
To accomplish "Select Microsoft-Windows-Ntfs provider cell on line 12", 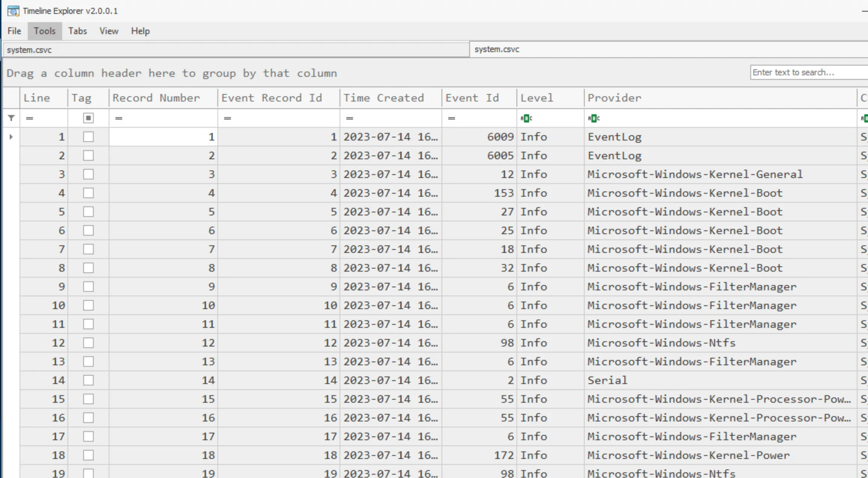I will (721, 343).
